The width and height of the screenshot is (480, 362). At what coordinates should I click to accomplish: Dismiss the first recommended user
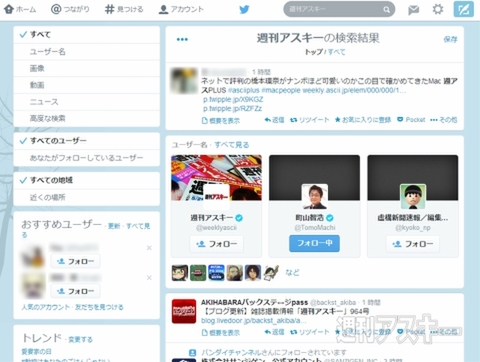point(149,248)
